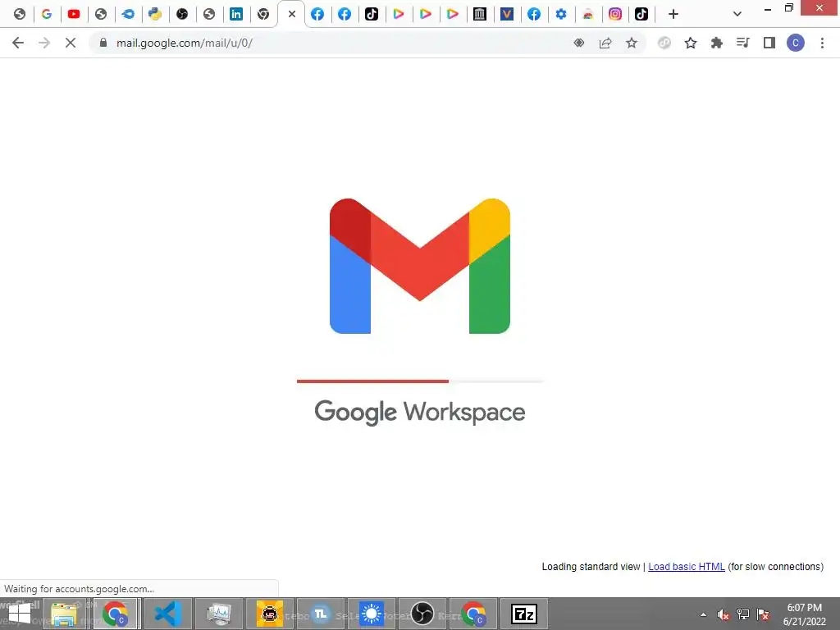Screen dimensions: 840x630
Task: Switch to the Google tab
Action: pyautogui.click(x=47, y=14)
